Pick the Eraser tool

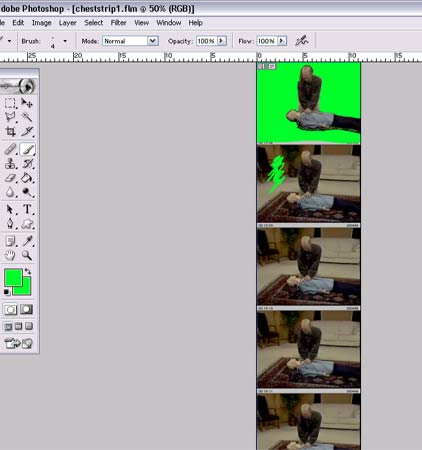(10, 178)
